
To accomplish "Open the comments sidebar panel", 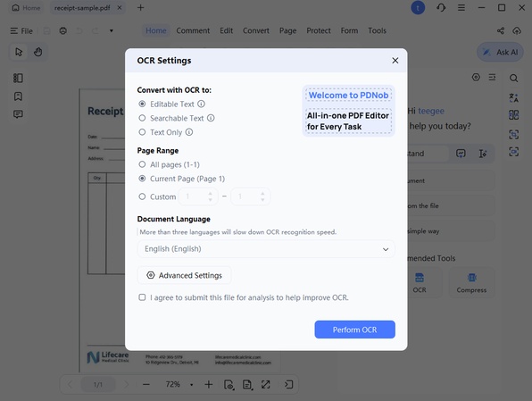I will point(18,114).
